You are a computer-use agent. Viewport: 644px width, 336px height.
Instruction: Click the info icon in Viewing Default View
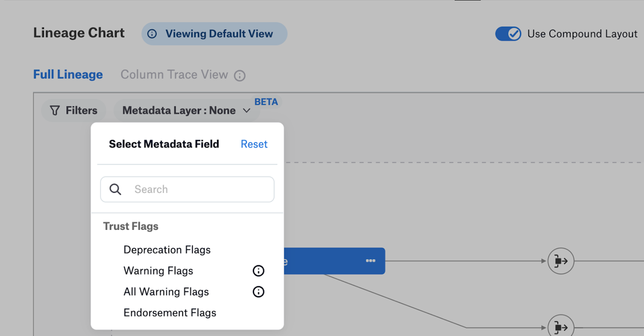click(x=152, y=33)
